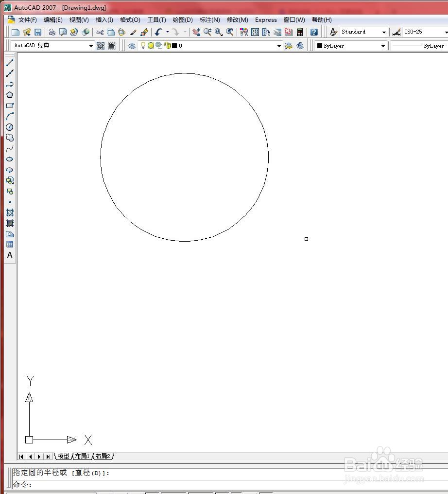448x494 pixels.
Task: Open the Layer Properties Manager
Action: 132,46
